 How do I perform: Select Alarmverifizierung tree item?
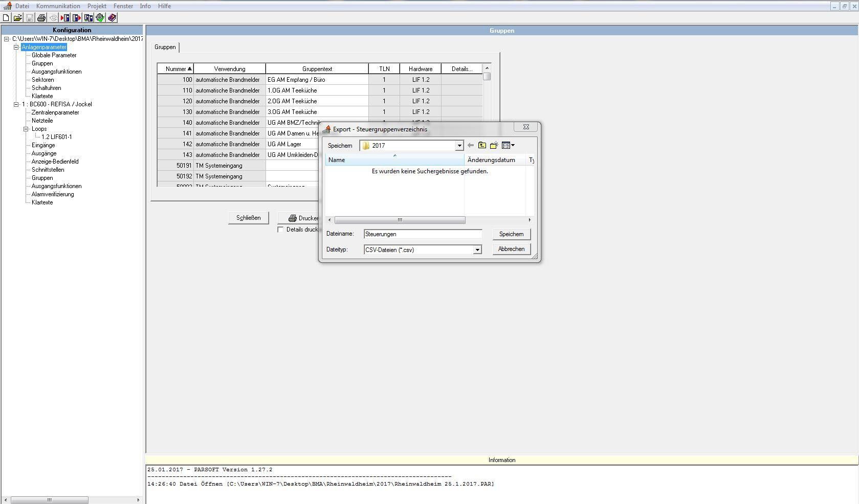click(53, 194)
